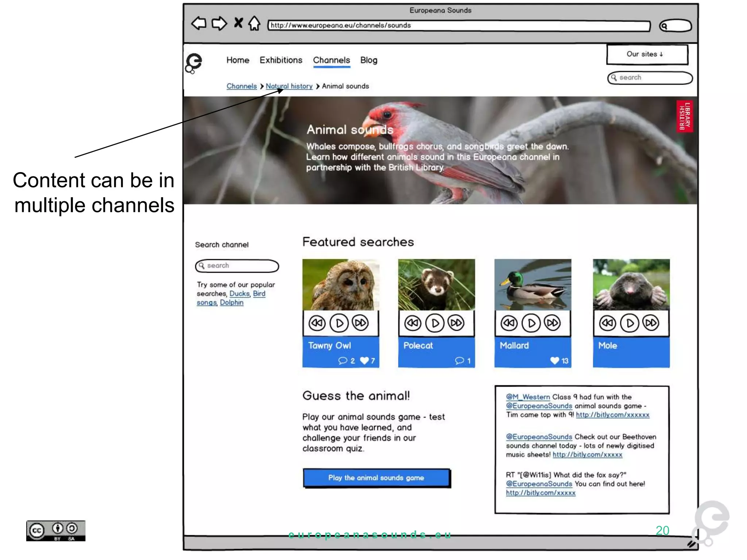Open the Exhibitions nav item
The image size is (747, 560).
(x=281, y=60)
